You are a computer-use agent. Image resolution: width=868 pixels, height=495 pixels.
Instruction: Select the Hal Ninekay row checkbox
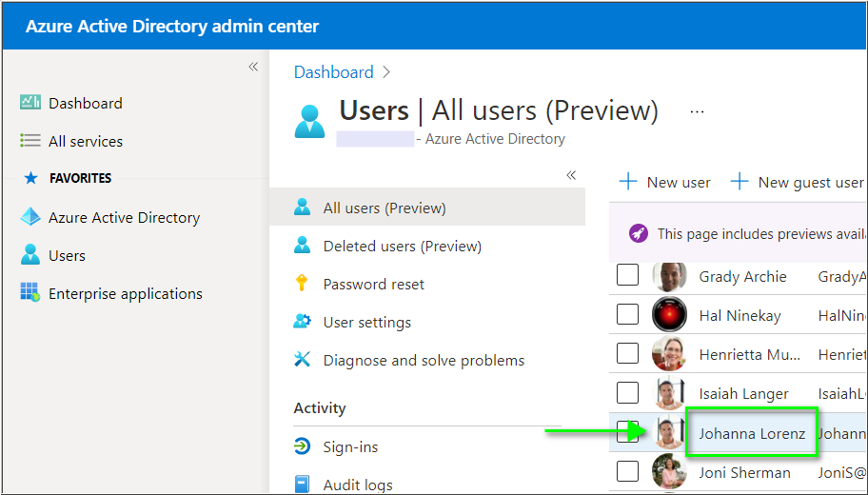pyautogui.click(x=628, y=315)
